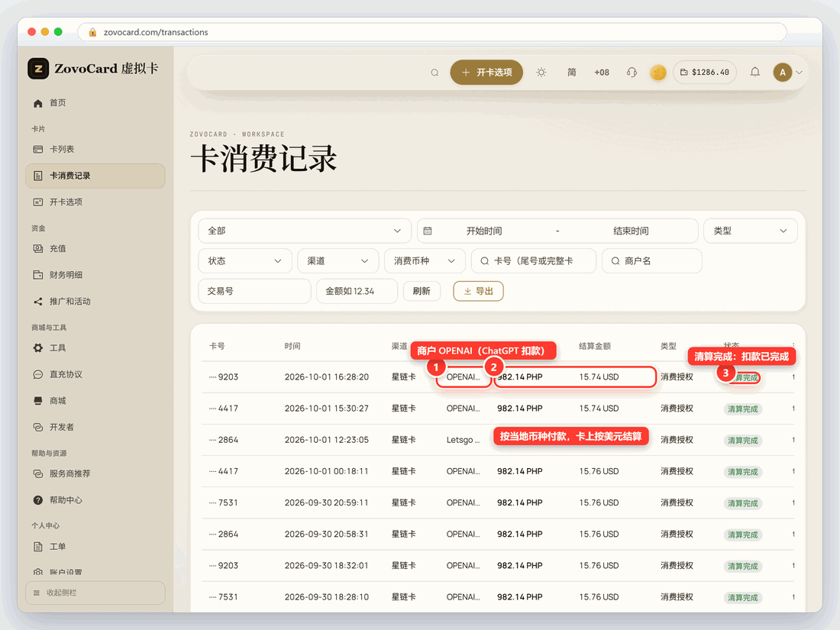The height and width of the screenshot is (630, 840).
Task: Expand the 消费币种 filter dropdown
Action: point(425,261)
